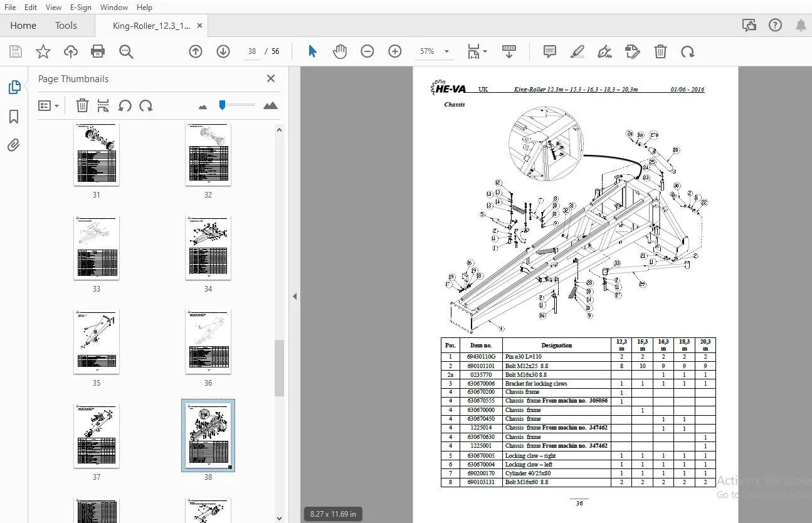Open the sign document pen tool
This screenshot has height=523, width=812.
tap(605, 51)
